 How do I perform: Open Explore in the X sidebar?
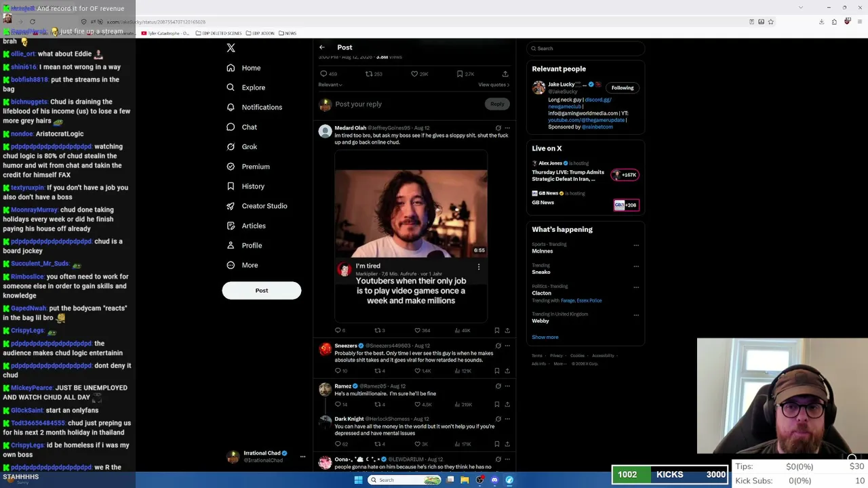point(245,87)
